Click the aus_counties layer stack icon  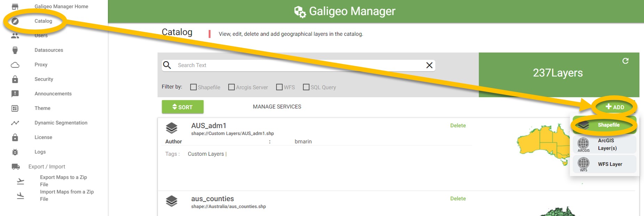tap(172, 201)
